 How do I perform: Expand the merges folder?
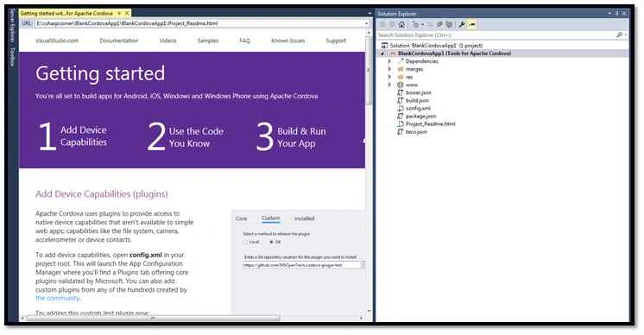point(390,69)
